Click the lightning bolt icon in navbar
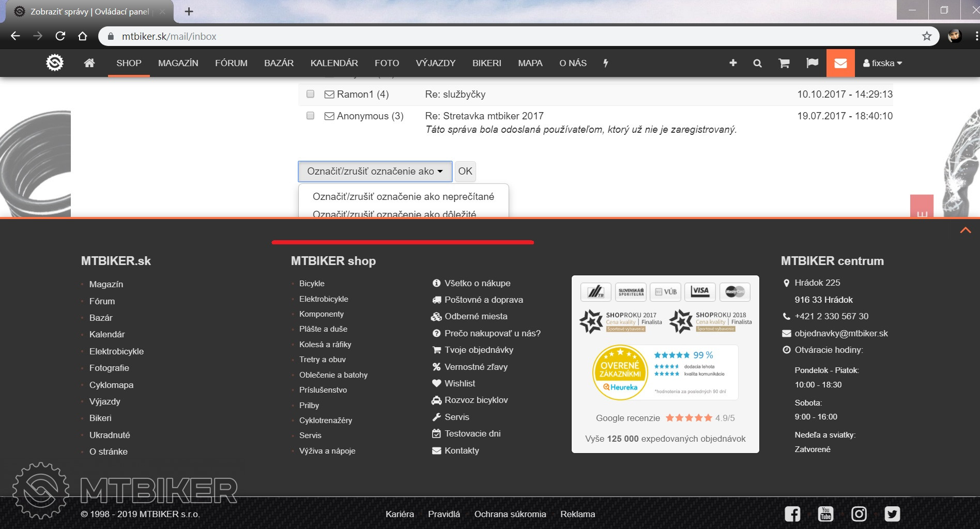 click(x=606, y=63)
